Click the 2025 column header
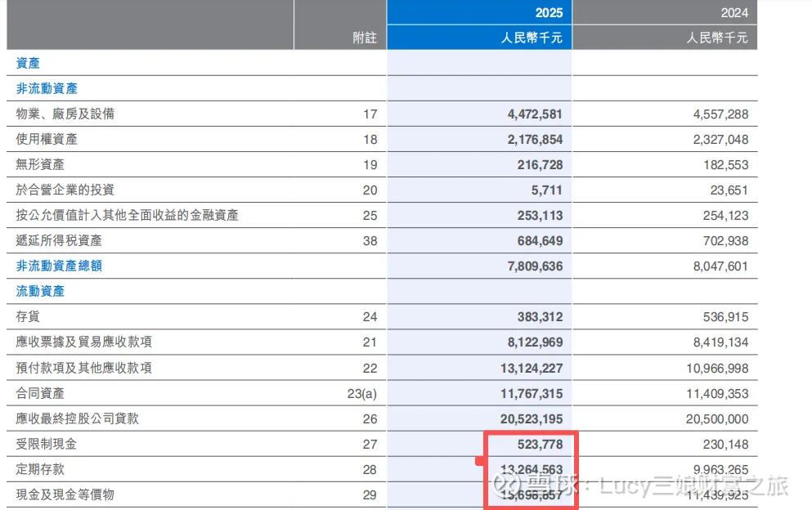 coord(548,12)
